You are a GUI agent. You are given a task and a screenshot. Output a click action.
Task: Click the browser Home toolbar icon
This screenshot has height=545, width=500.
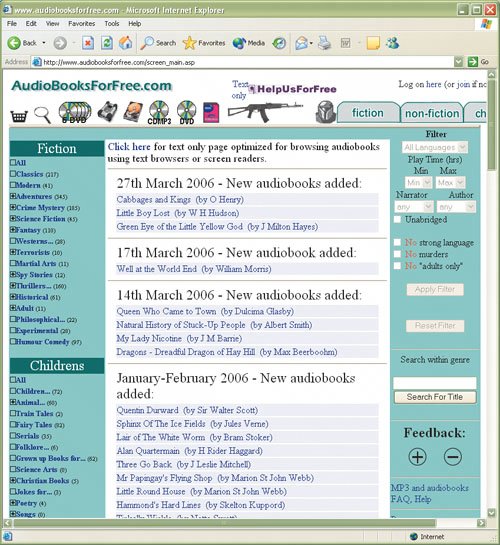click(125, 43)
